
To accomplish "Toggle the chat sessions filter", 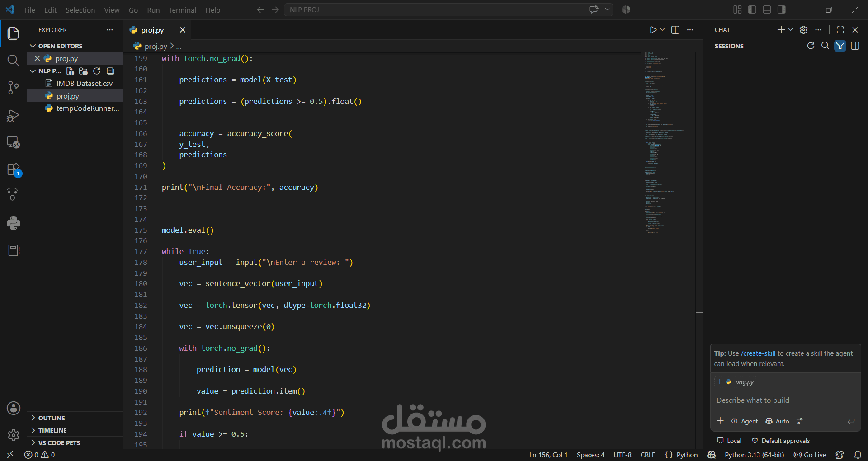I will click(x=840, y=46).
